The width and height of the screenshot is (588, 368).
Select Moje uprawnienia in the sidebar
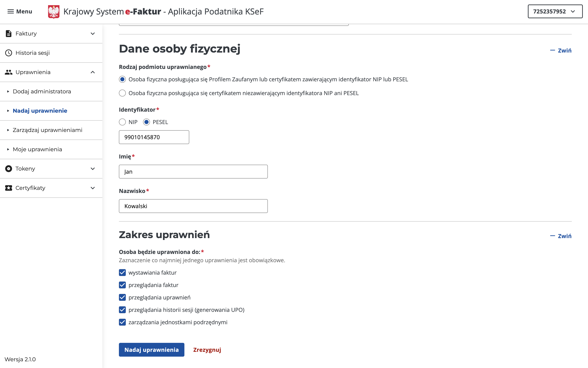(37, 149)
